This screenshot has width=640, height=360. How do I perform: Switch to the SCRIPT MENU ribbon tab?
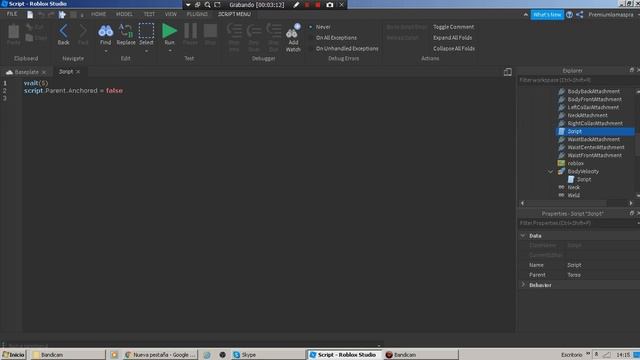pyautogui.click(x=234, y=14)
